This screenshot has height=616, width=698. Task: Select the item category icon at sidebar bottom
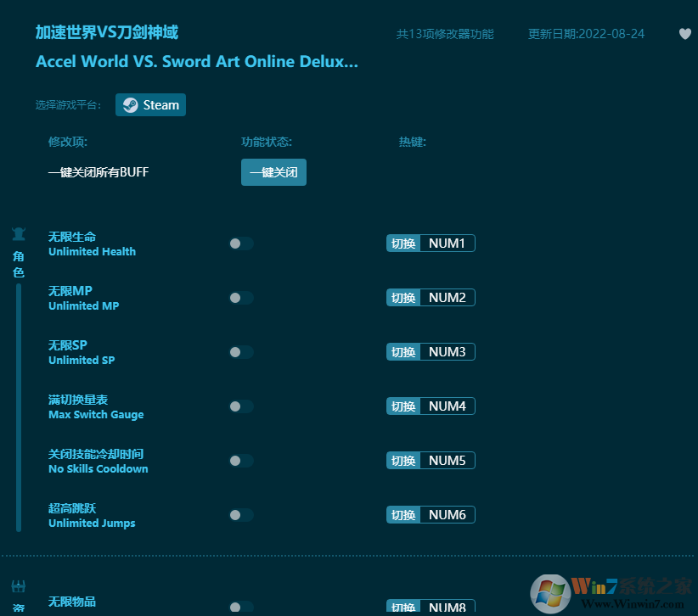coord(18,585)
